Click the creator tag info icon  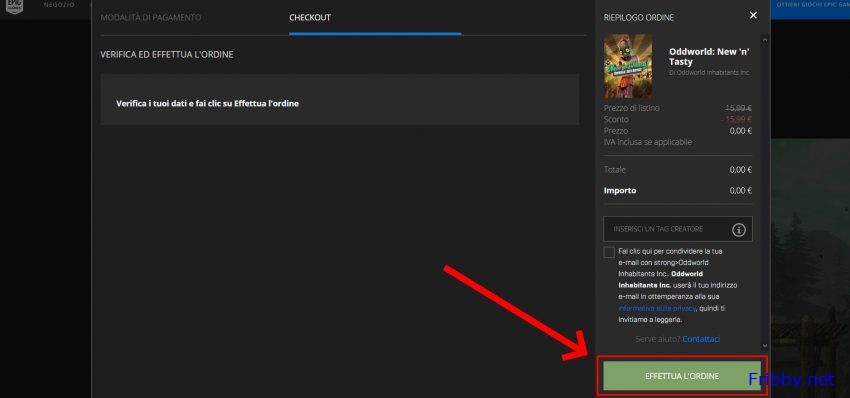738,229
